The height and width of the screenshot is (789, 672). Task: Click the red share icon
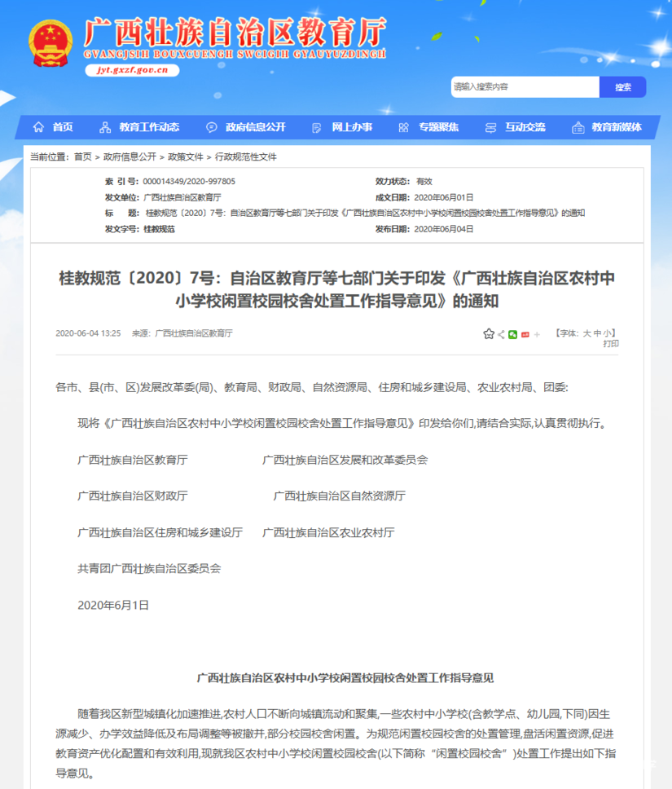(525, 335)
